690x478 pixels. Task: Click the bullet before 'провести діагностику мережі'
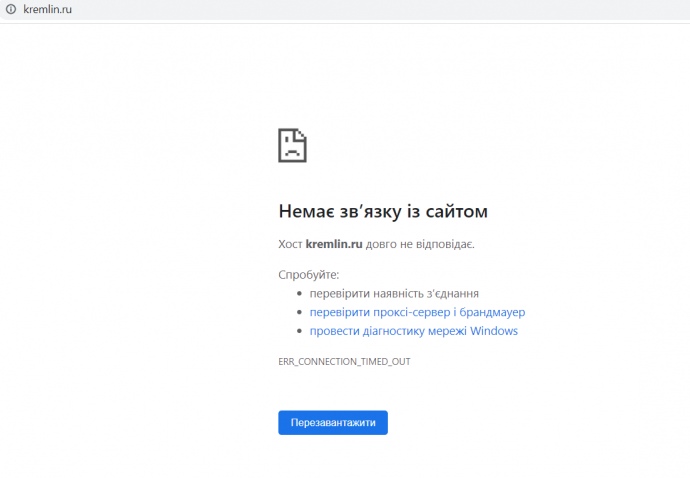pyautogui.click(x=299, y=331)
